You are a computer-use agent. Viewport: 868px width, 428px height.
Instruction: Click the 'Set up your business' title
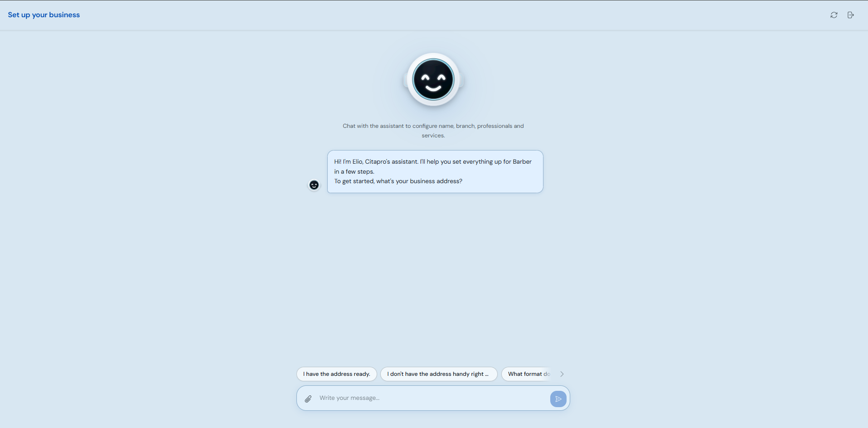pos(44,15)
